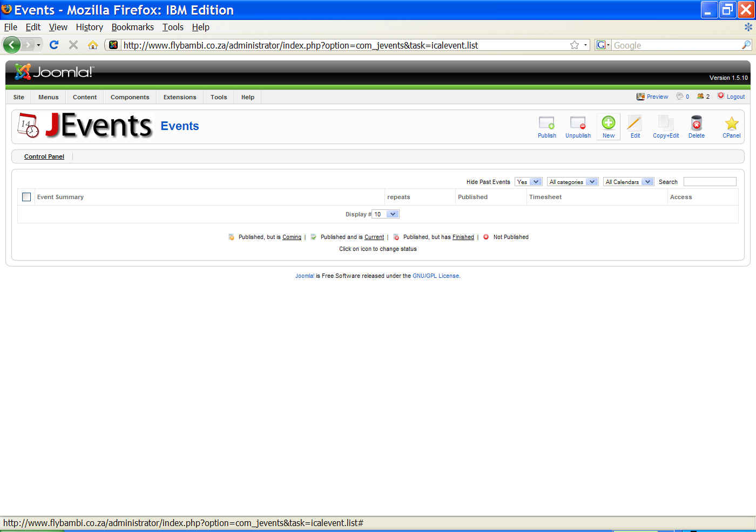Bookmark this page with star icon
Screen dimensions: 756x532
point(575,45)
